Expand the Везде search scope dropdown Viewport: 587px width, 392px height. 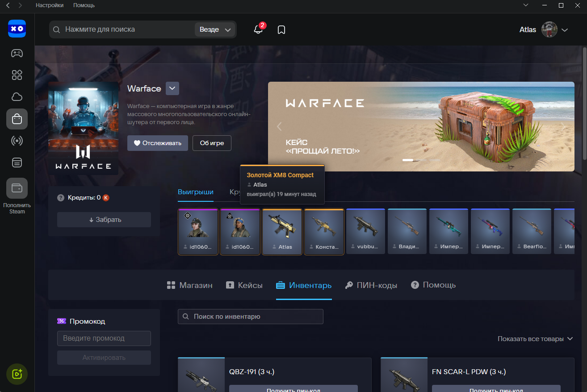coord(215,29)
